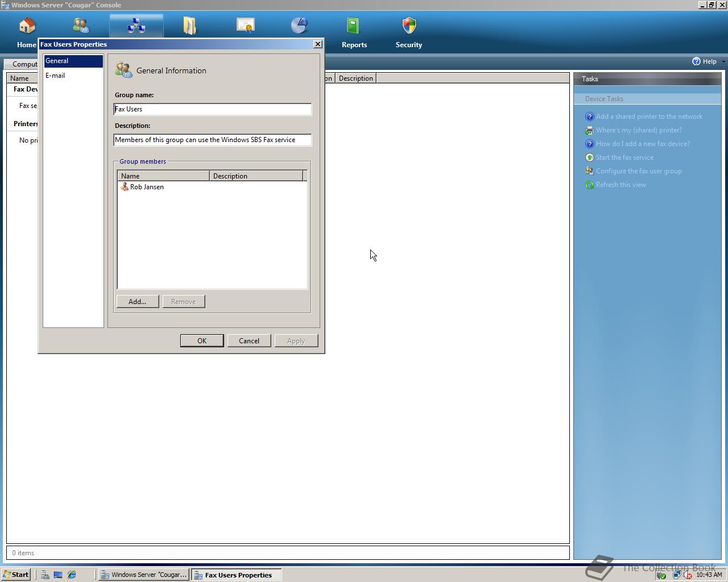This screenshot has height=582, width=728.
Task: Click Start the fax service icon
Action: point(590,157)
